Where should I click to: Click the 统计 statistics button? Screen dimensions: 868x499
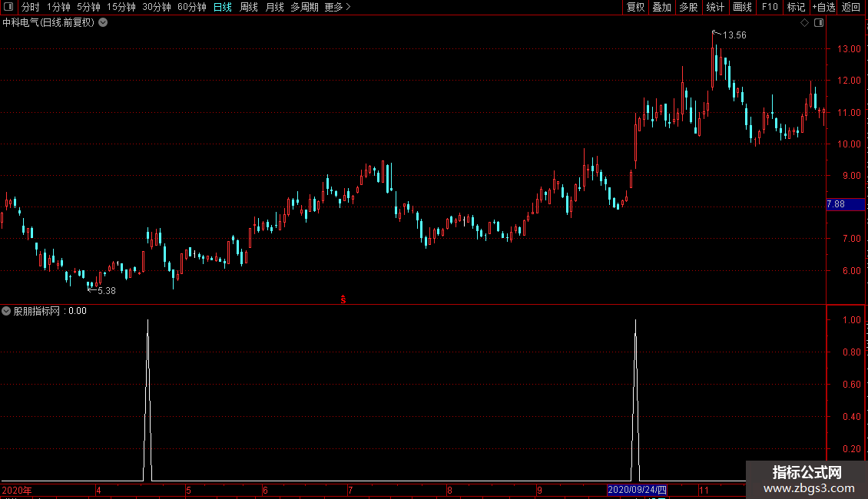pyautogui.click(x=714, y=7)
